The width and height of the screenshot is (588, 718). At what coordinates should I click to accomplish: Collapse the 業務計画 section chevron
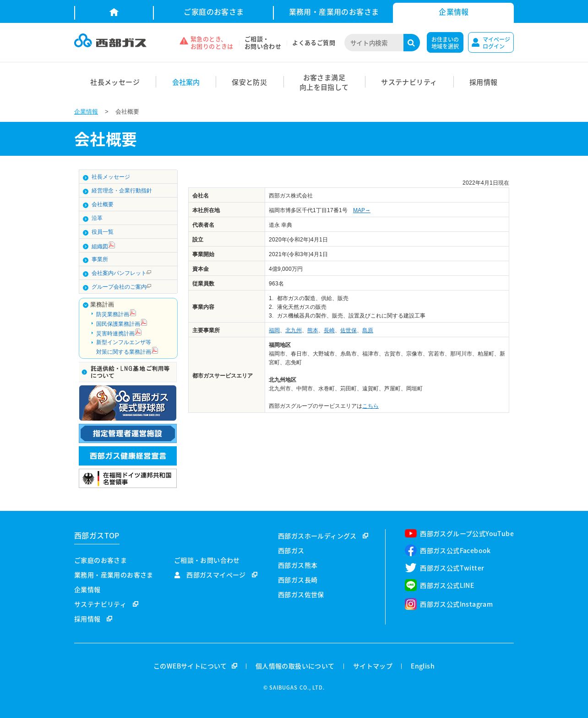point(86,305)
